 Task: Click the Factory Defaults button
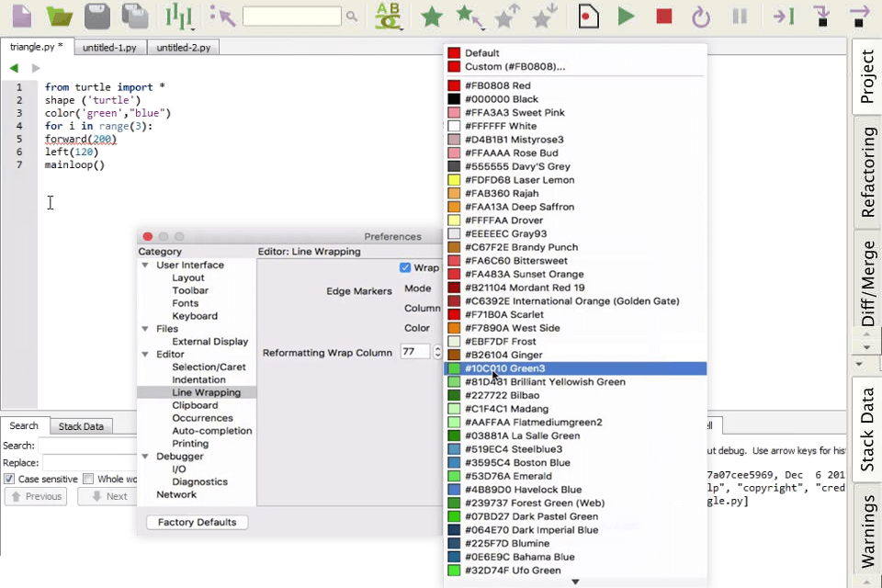coord(196,522)
